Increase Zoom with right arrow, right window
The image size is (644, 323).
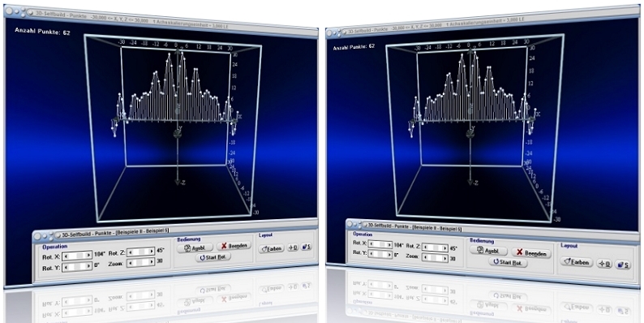pyautogui.click(x=444, y=259)
